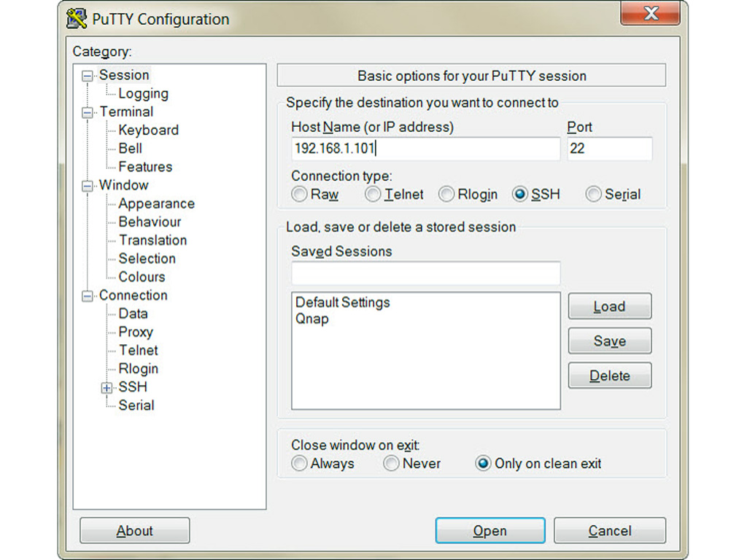Image resolution: width=747 pixels, height=560 pixels.
Task: Open the Rlogin category in tree
Action: 138,369
